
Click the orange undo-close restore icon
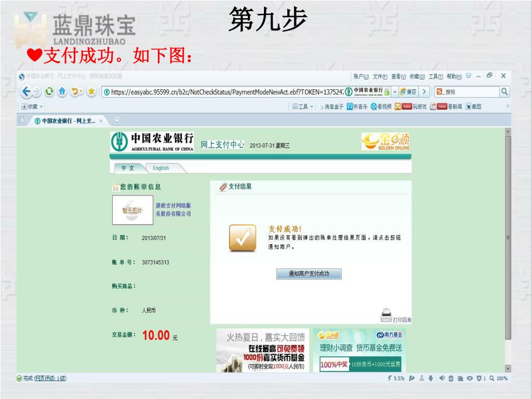(76, 91)
